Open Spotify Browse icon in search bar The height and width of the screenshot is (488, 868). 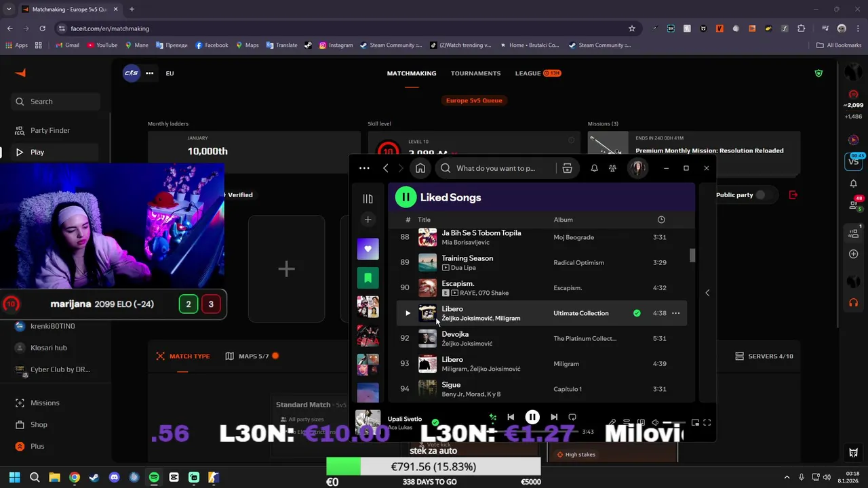(568, 168)
